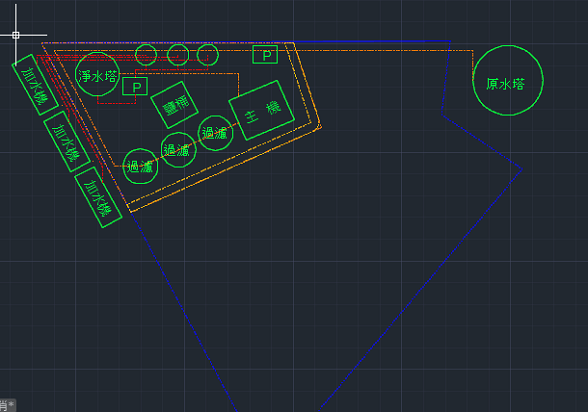Pick the middle 過濾 filter circle

point(178,150)
